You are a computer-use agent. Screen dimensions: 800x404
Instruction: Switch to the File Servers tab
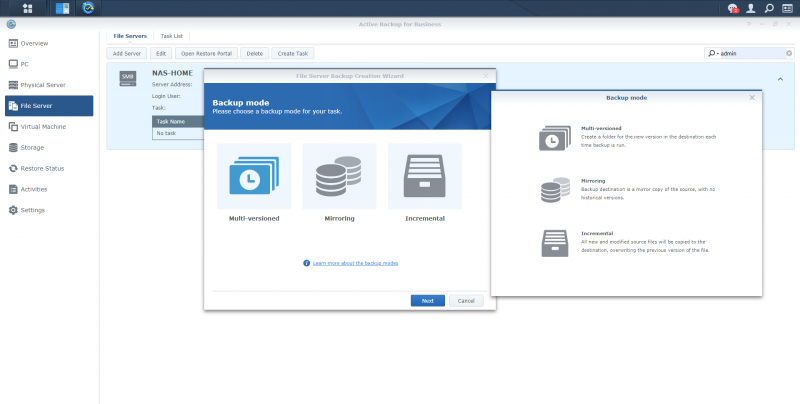(x=130, y=36)
